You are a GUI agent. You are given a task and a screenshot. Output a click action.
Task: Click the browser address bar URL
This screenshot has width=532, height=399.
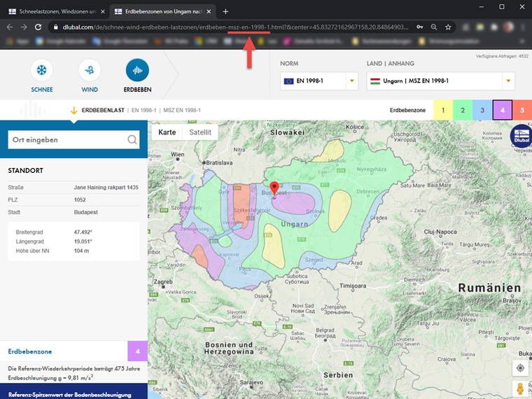point(235,27)
